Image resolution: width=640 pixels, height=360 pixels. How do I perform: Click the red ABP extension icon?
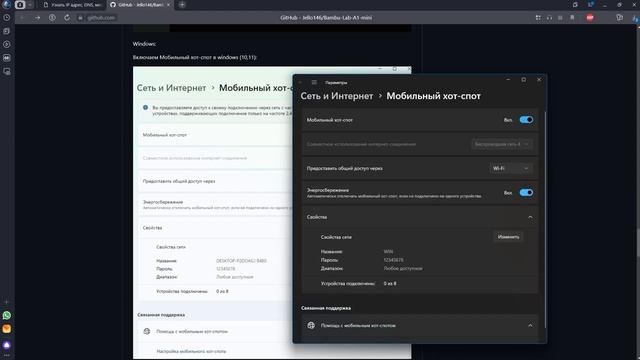click(x=590, y=18)
